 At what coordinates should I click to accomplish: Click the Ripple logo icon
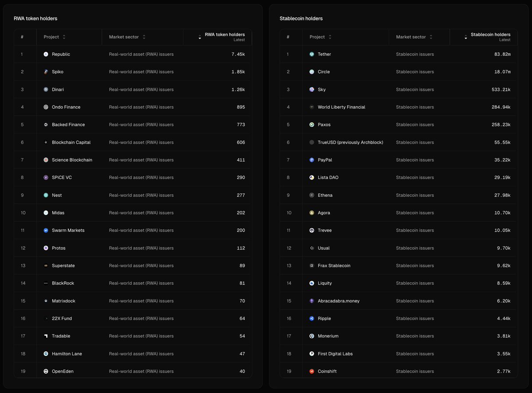[312, 319]
